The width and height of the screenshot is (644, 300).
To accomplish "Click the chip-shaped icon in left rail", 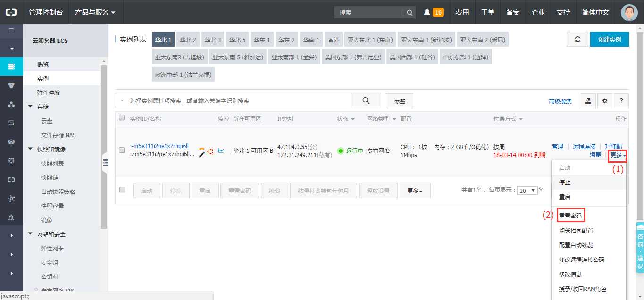I will coord(11,161).
